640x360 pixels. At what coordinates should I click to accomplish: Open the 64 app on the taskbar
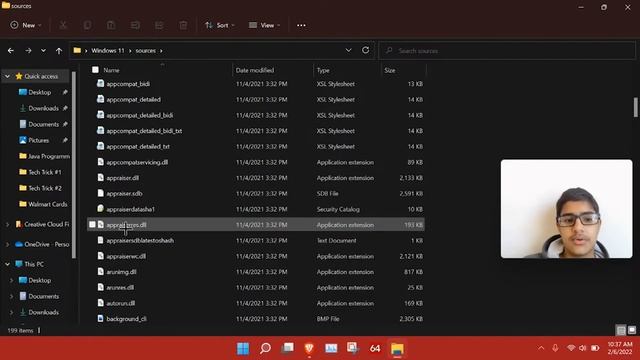[x=375, y=348]
